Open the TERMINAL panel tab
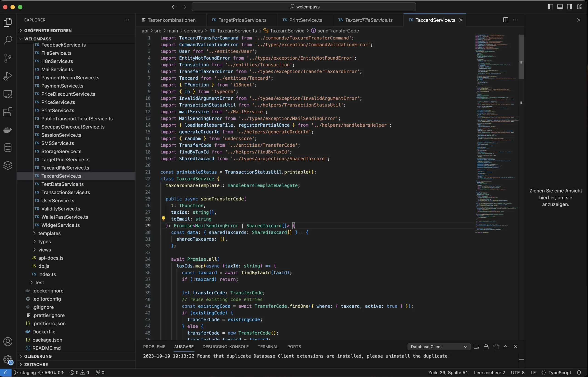Screen dimensions: 588x377 tap(268, 347)
